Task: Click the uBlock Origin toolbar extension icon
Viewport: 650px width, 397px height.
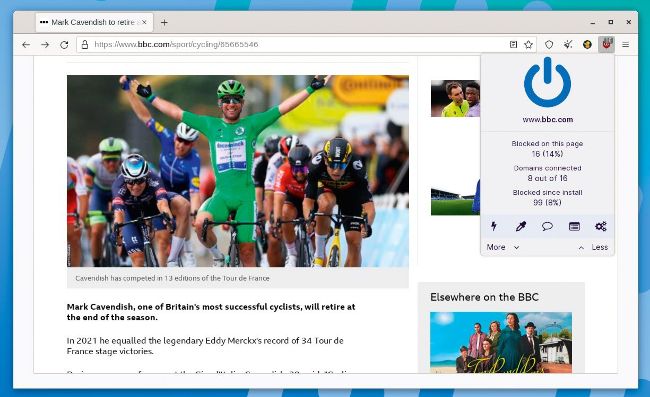Action: pos(606,44)
